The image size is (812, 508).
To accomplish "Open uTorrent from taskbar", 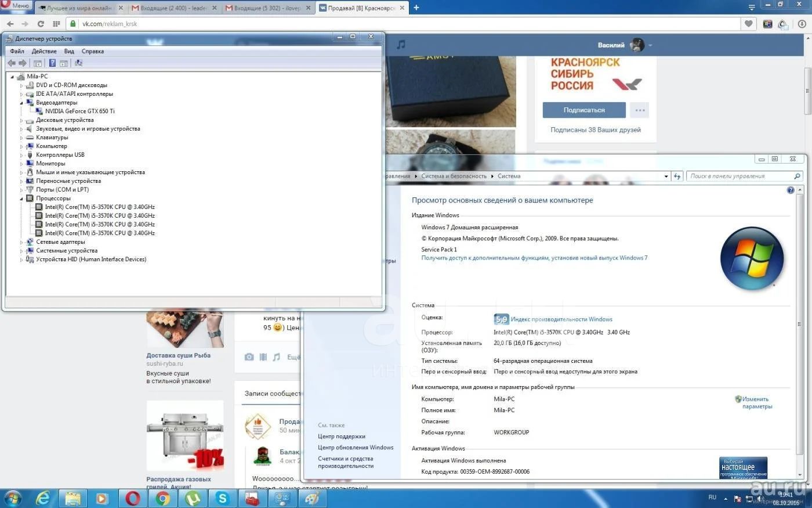I will coord(193,498).
